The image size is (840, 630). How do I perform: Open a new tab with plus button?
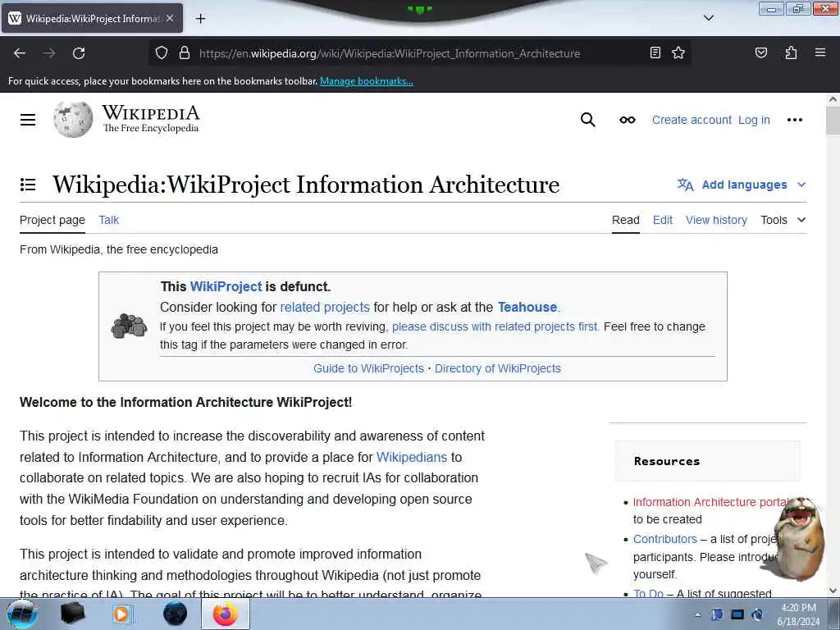pos(200,19)
